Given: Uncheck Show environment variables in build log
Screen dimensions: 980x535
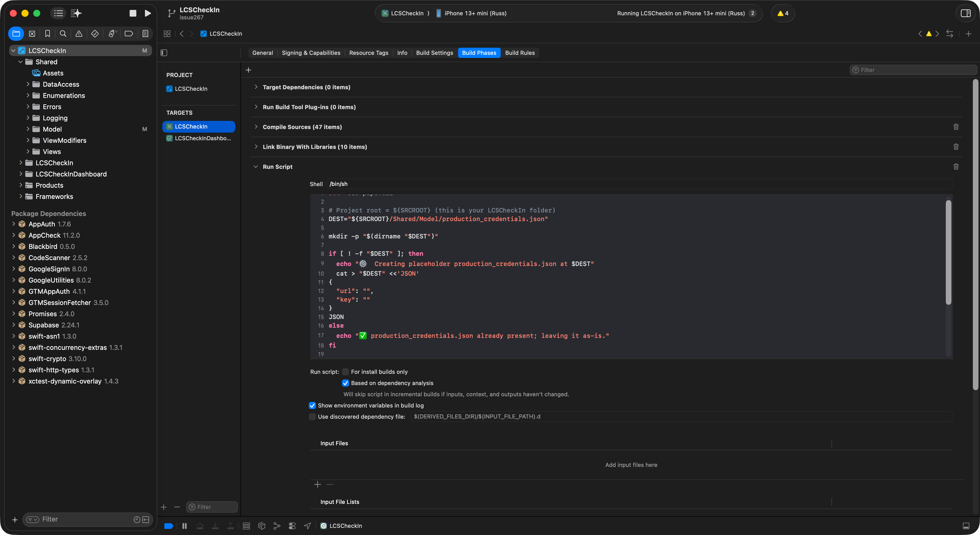Looking at the screenshot, I should [x=312, y=405].
